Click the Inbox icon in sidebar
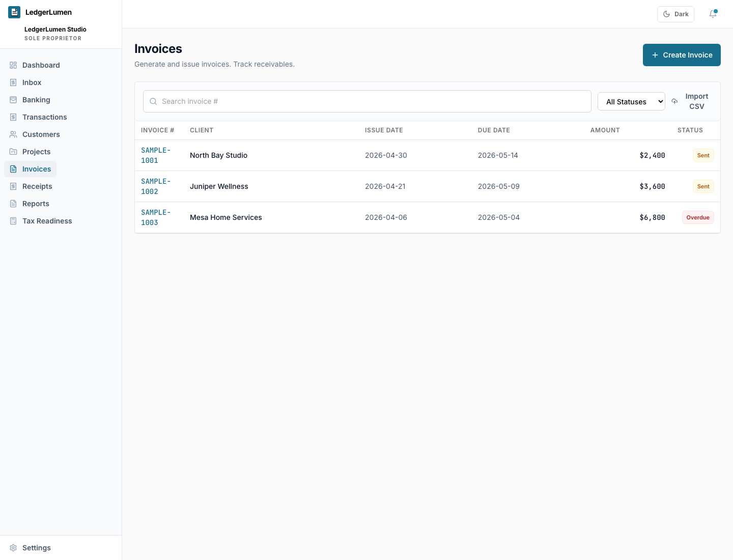Image resolution: width=733 pixels, height=560 pixels. pyautogui.click(x=13, y=82)
